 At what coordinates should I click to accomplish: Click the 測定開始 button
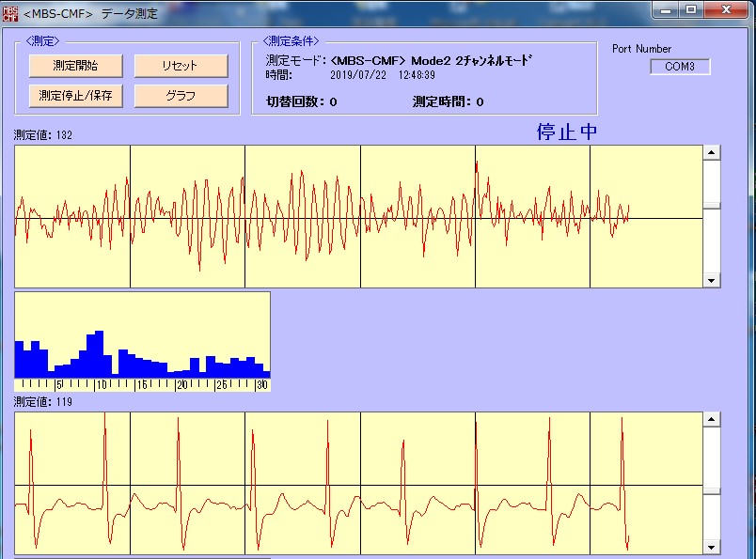point(75,66)
